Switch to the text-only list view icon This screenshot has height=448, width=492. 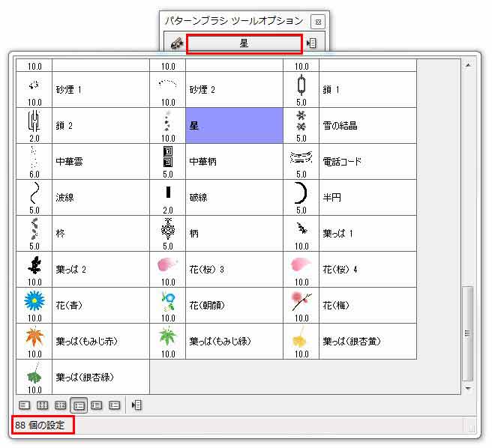click(24, 405)
